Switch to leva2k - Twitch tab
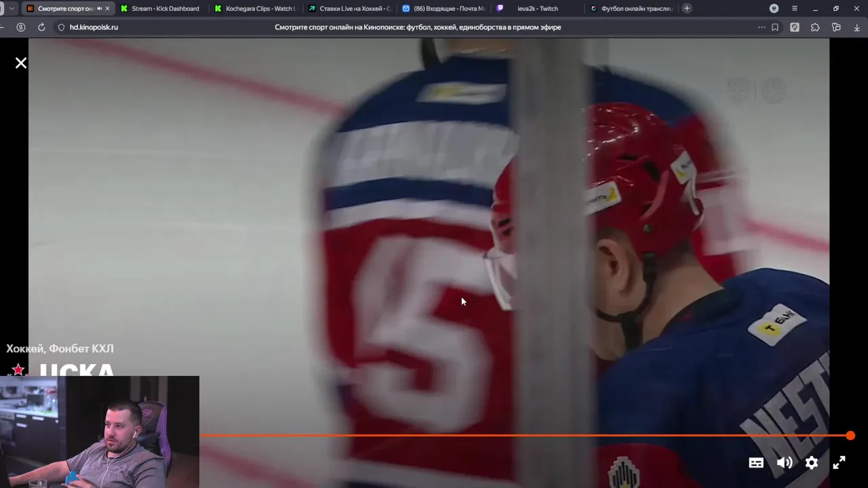Image resolution: width=868 pixels, height=488 pixels. 537,9
